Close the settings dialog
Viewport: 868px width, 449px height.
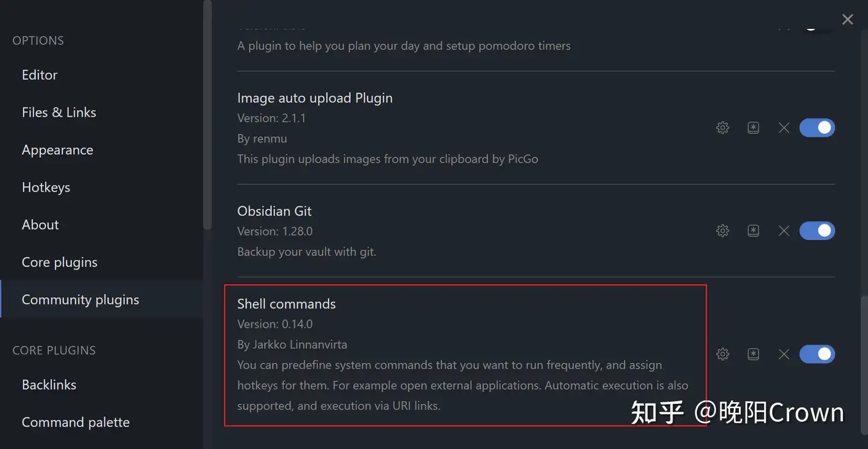coord(848,19)
